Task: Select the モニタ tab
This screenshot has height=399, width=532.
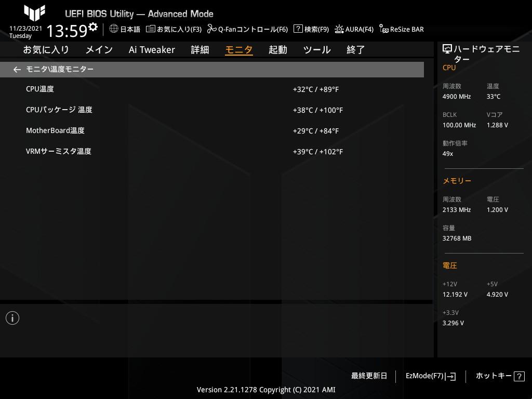Action: tap(239, 50)
